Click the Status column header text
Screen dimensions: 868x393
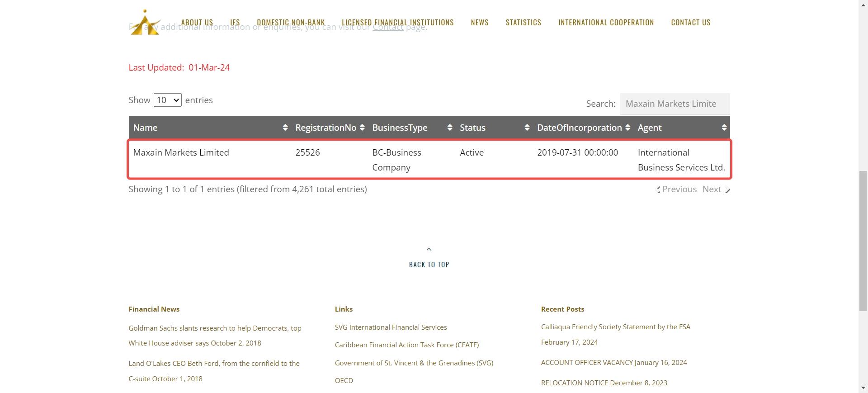click(472, 128)
